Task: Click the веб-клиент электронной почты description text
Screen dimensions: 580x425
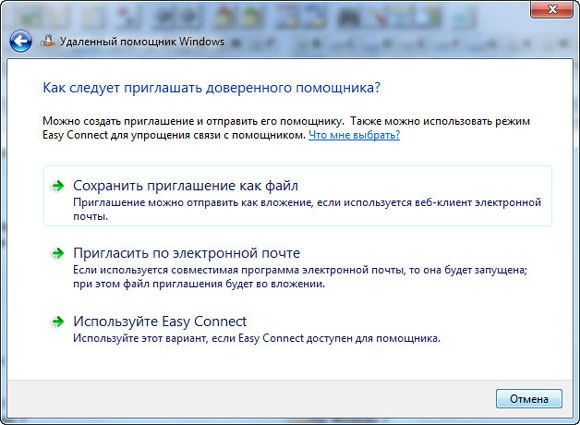Action: [x=307, y=209]
